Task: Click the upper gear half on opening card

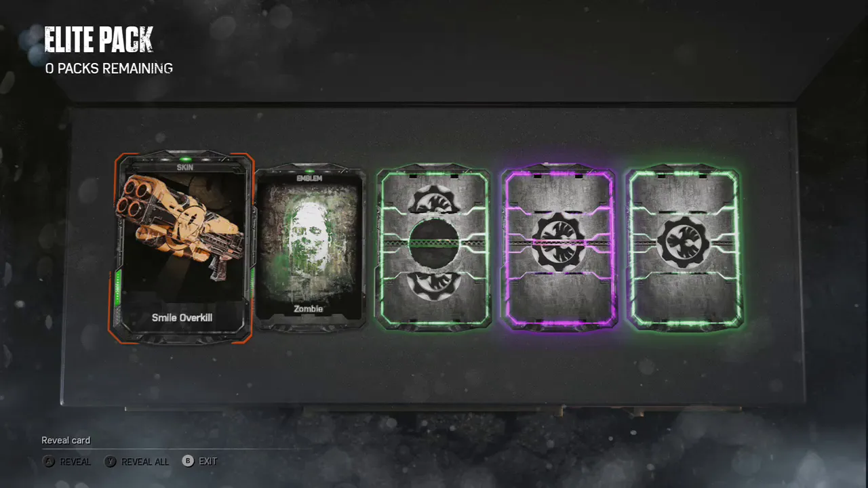Action: tap(433, 198)
